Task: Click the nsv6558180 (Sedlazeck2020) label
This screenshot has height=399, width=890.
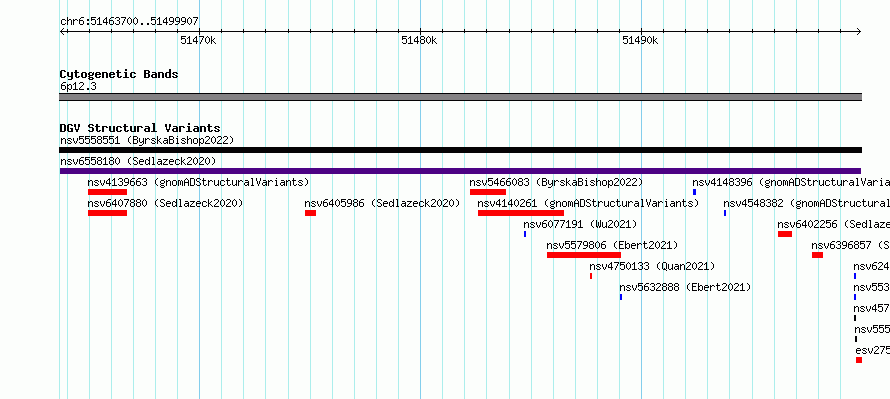Action: tap(138, 161)
